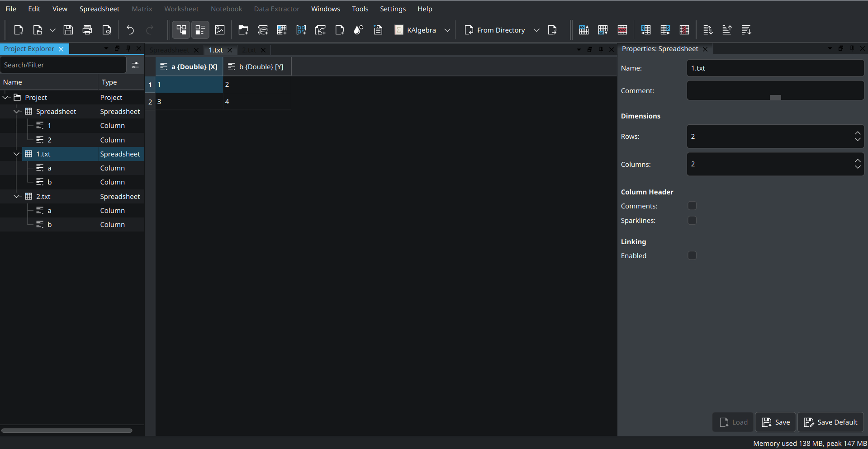Open the KAlgebra notebook dropdown arrow
The width and height of the screenshot is (868, 449).
tap(447, 30)
